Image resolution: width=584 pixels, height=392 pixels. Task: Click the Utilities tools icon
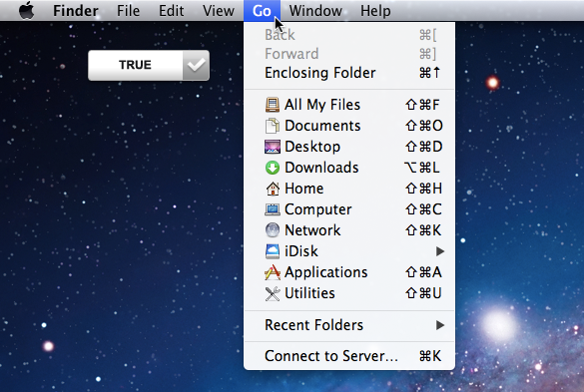(273, 293)
